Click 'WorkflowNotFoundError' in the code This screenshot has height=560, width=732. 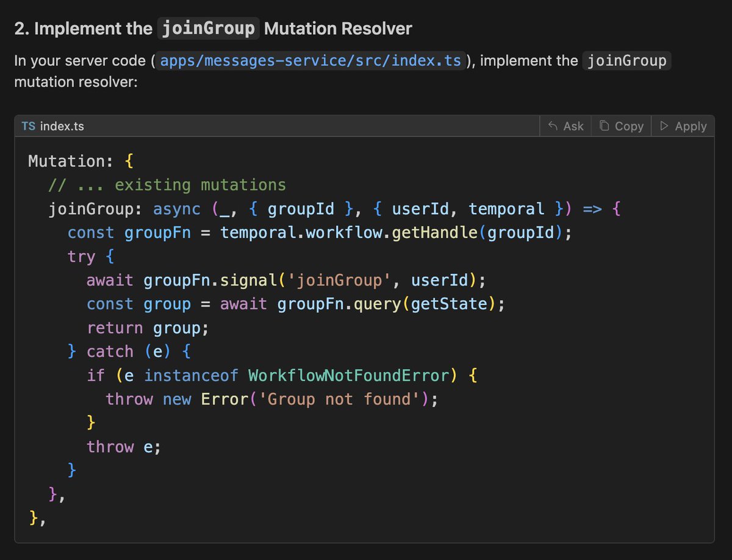(x=348, y=375)
